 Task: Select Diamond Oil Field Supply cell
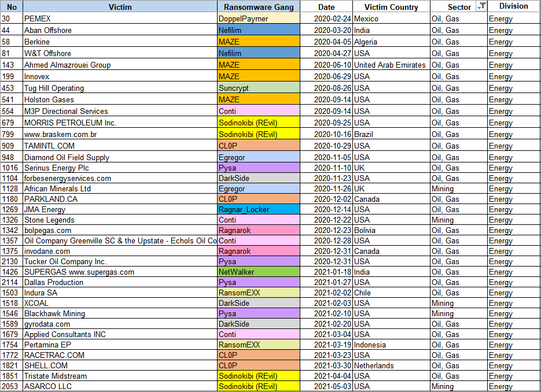120,157
